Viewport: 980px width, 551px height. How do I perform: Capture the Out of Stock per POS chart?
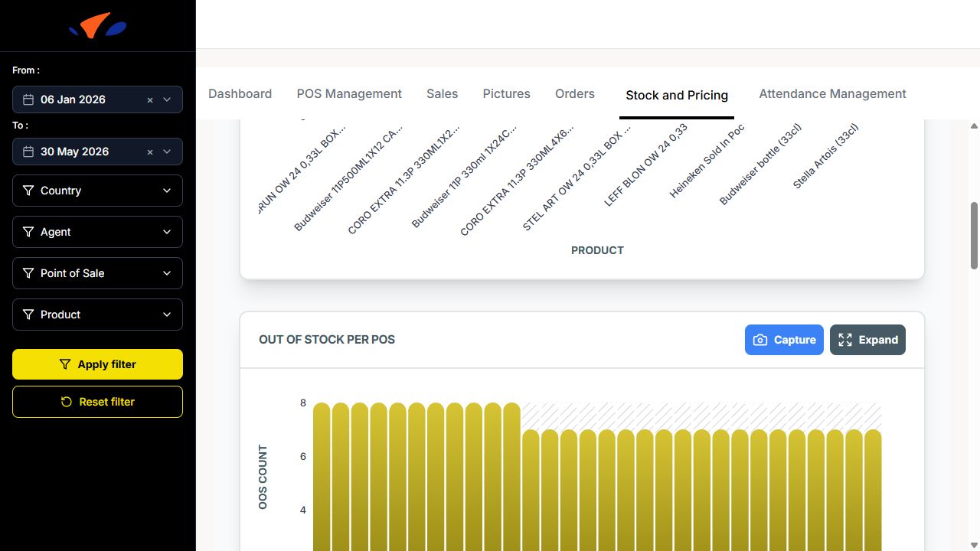[x=784, y=340]
